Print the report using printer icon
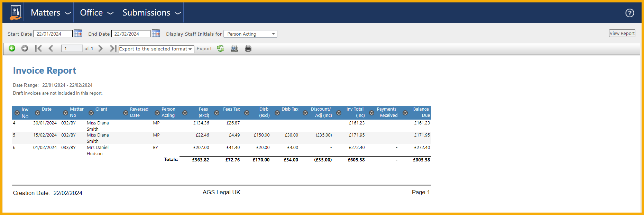The width and height of the screenshot is (644, 215). [248, 48]
